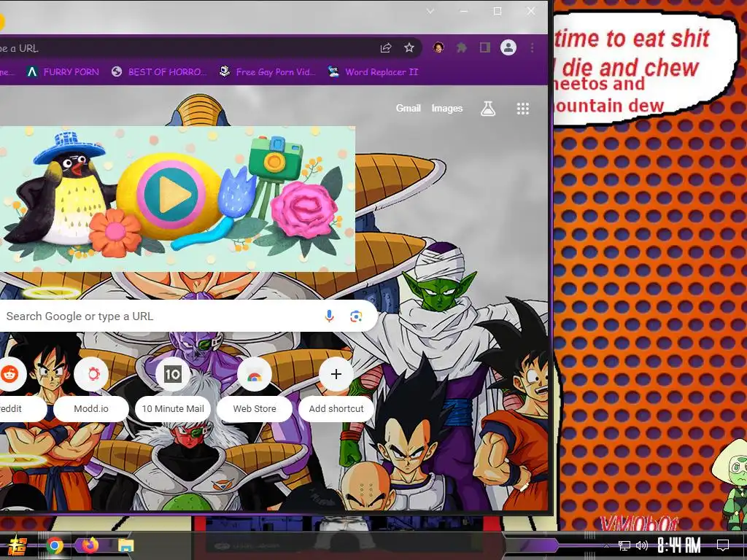Share this page icon in address bar
Screen dimensions: 747x560
[x=385, y=47]
